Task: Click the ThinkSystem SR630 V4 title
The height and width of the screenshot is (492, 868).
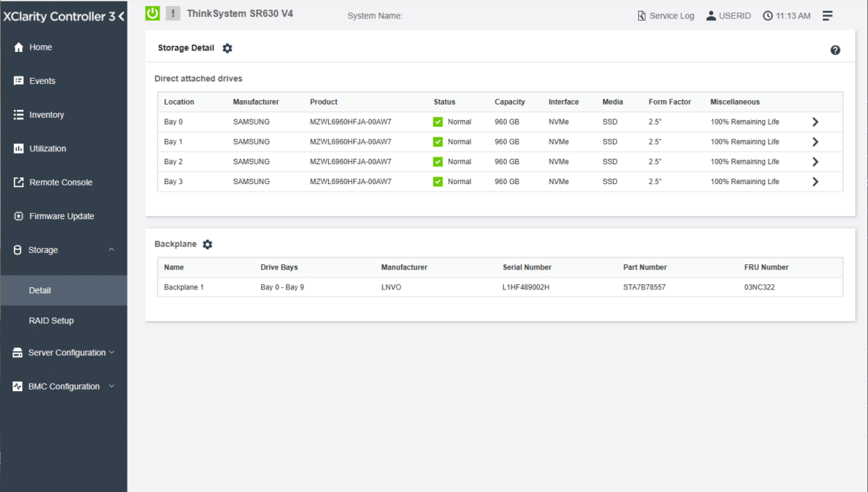Action: click(x=240, y=13)
